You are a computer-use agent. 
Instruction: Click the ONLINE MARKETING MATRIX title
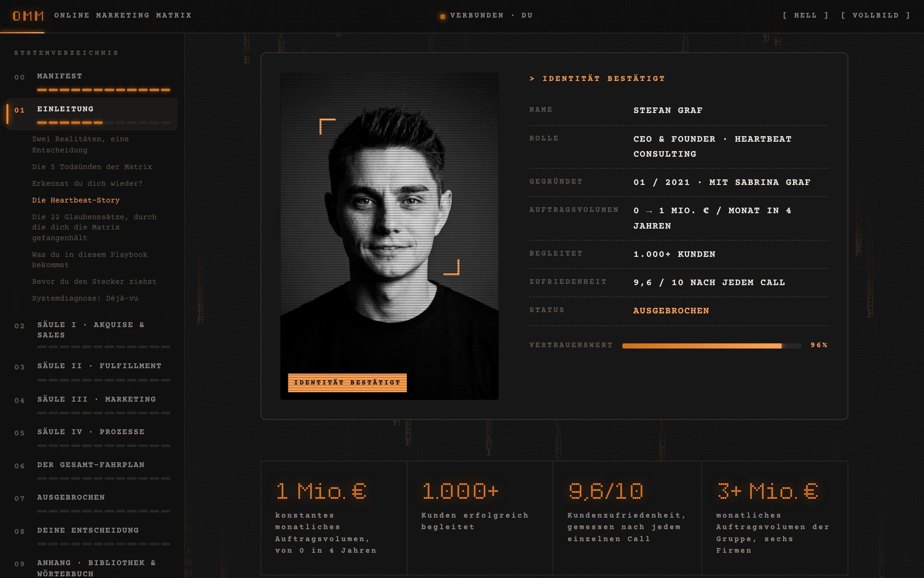pos(123,15)
